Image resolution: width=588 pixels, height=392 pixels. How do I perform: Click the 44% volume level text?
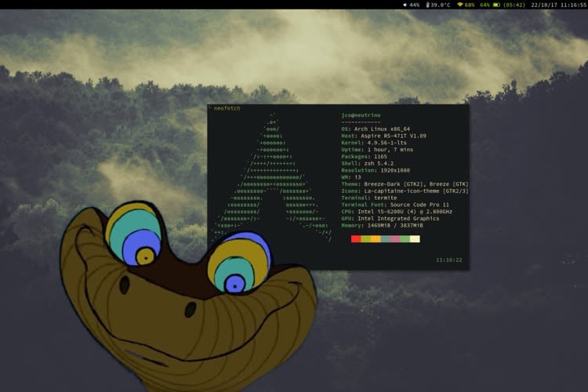415,5
